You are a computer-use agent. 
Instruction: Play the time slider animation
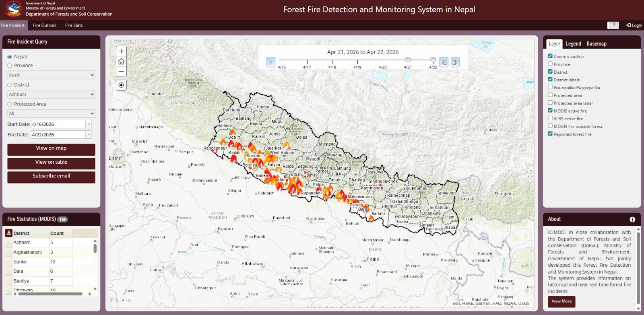271,62
